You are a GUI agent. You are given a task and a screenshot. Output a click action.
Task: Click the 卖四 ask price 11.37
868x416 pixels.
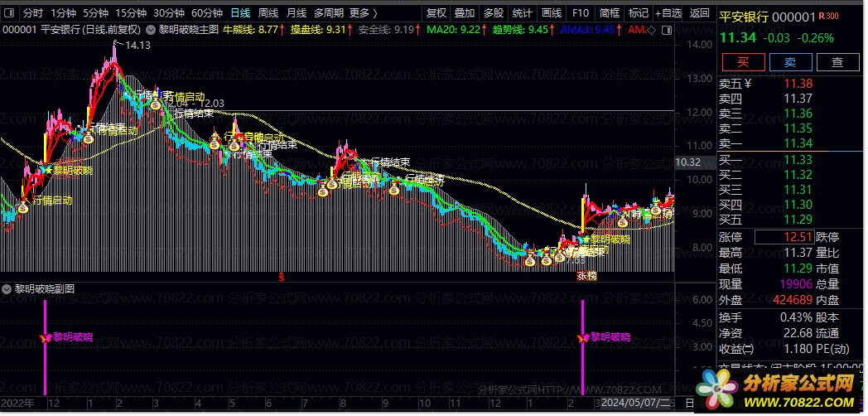(798, 99)
